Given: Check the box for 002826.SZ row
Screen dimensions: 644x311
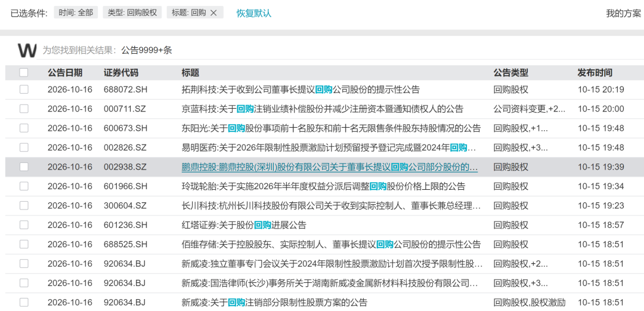Looking at the screenshot, I should click(x=24, y=147).
